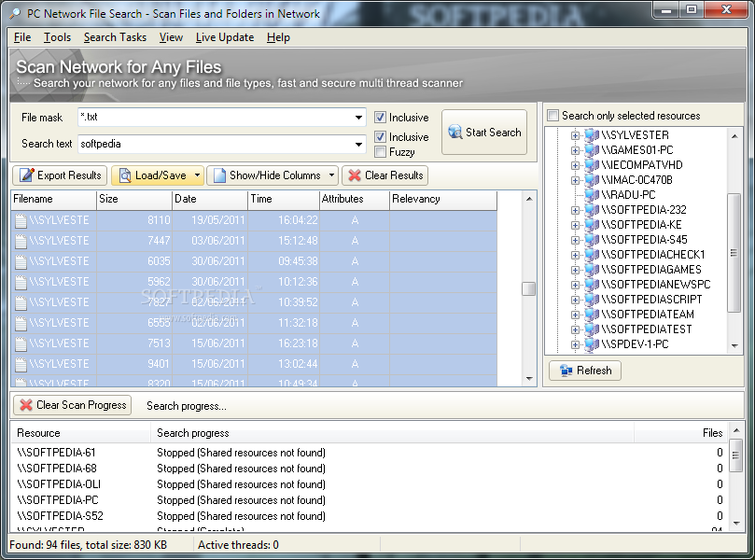Image resolution: width=755 pixels, height=560 pixels.
Task: Select the \\SOFTPEDIA-OLI progress row
Action: [370, 484]
